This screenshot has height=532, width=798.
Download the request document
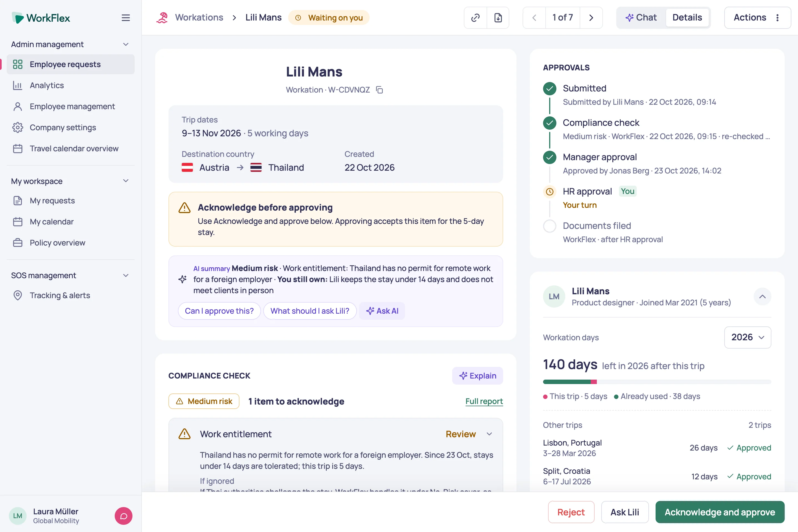[498, 18]
